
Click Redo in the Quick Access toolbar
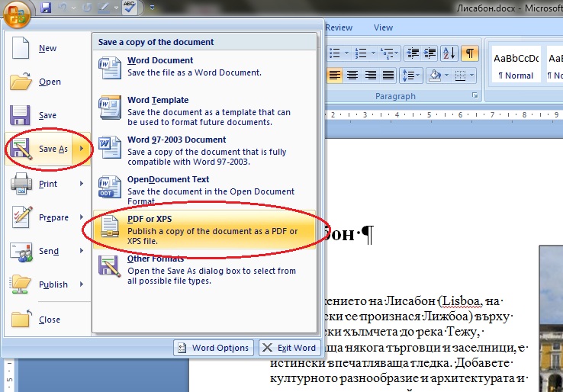click(x=86, y=8)
